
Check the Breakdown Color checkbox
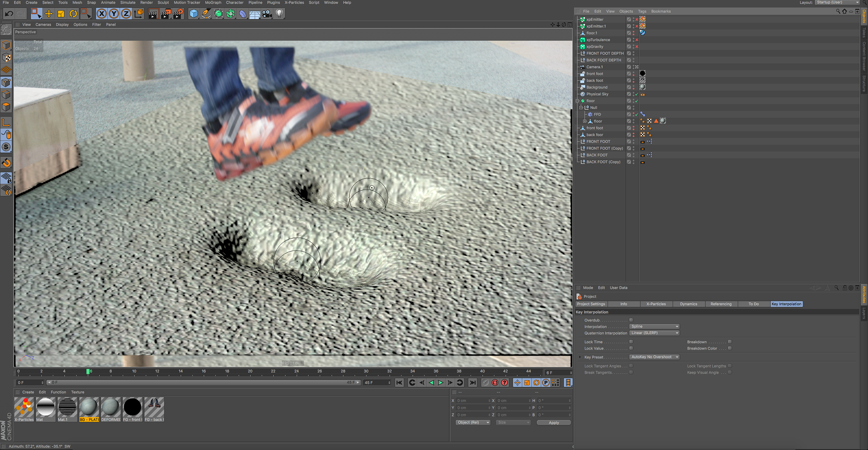pos(730,348)
